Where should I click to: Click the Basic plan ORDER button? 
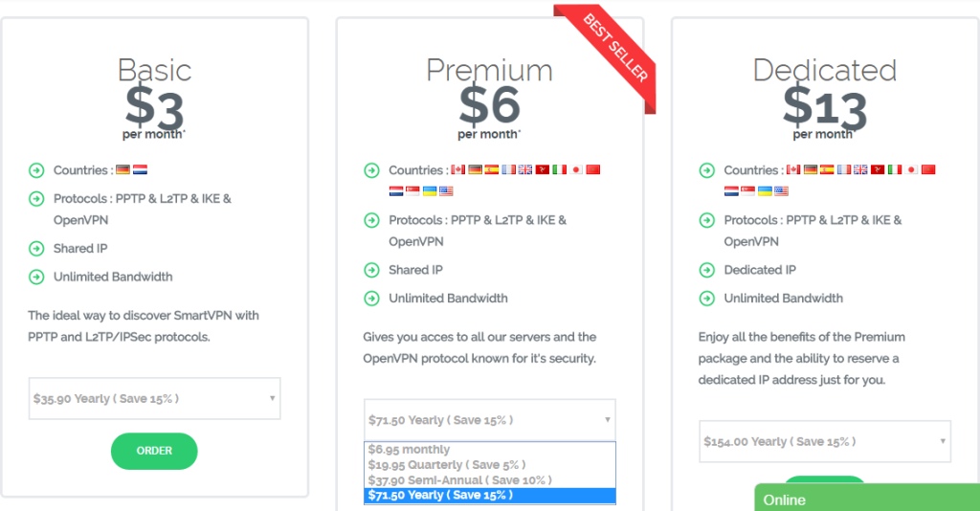[x=154, y=451]
